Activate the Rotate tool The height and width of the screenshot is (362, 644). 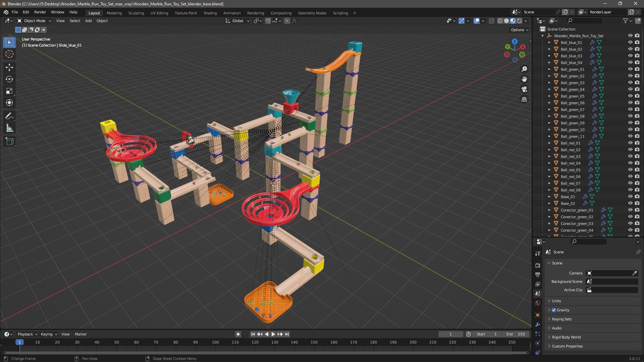(9, 79)
